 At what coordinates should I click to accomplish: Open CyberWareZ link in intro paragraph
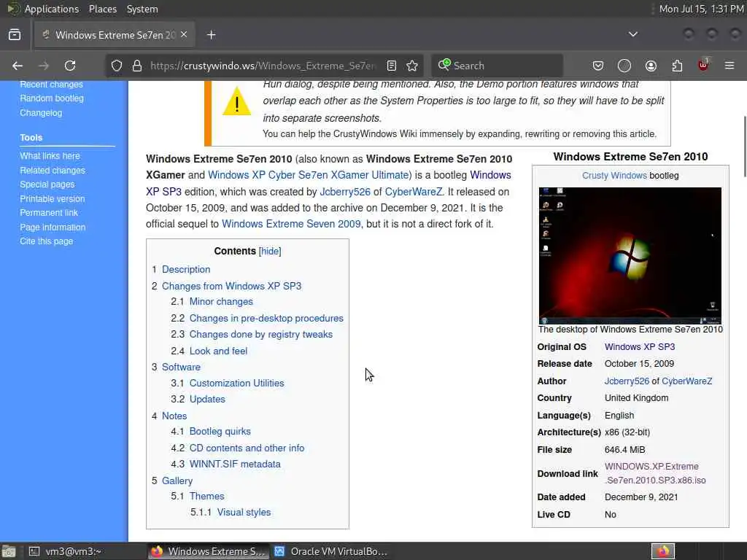414,192
